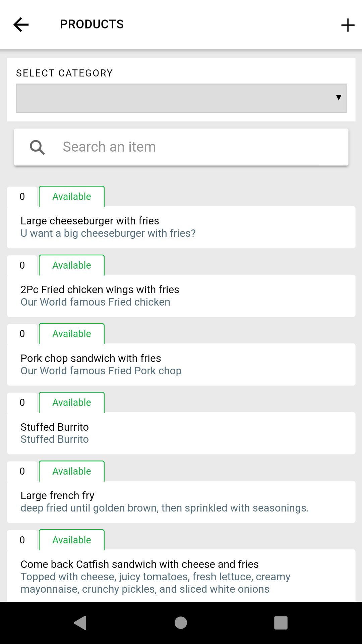Open 2Pc Fried chicken wings with fries
Image resolution: width=362 pixels, height=644 pixels.
(x=181, y=296)
